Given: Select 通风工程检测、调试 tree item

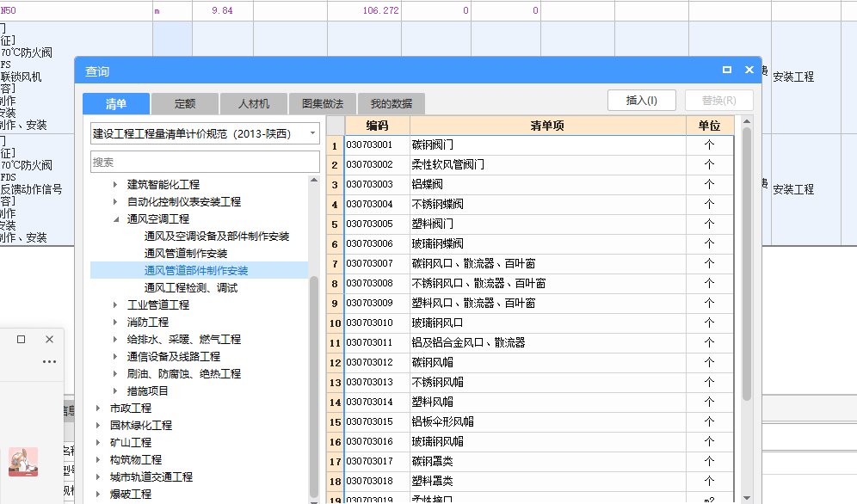Looking at the screenshot, I should tap(191, 288).
